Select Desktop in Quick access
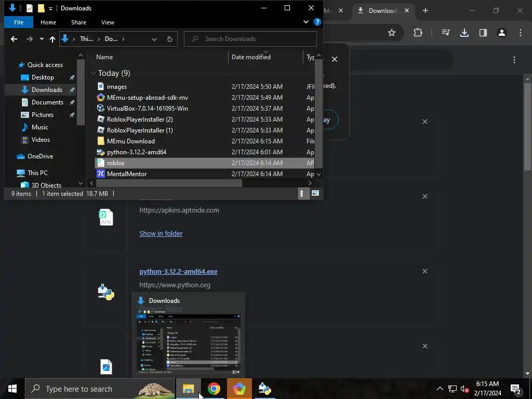 [x=43, y=77]
